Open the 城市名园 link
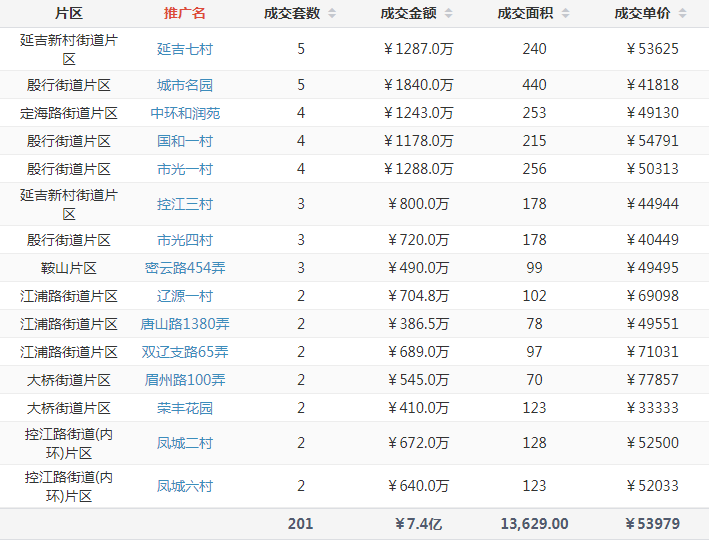The width and height of the screenshot is (709, 541). click(184, 85)
